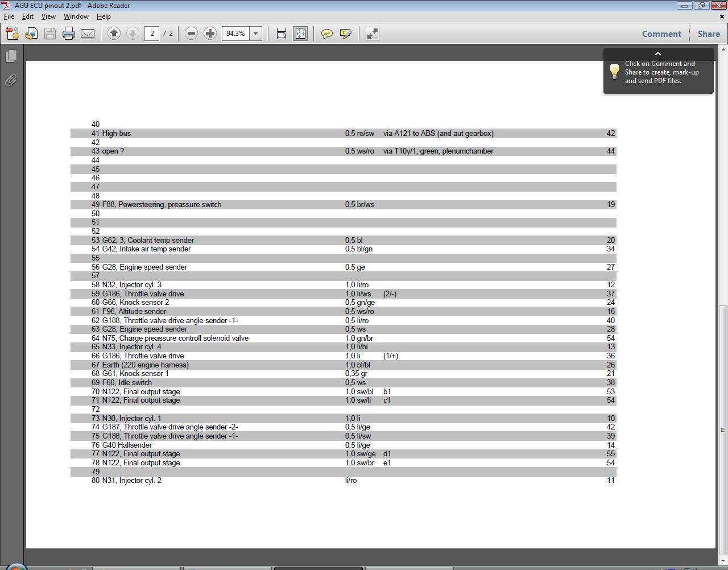Zoom out with minus button
Screen dimensions: 728x570
point(192,34)
